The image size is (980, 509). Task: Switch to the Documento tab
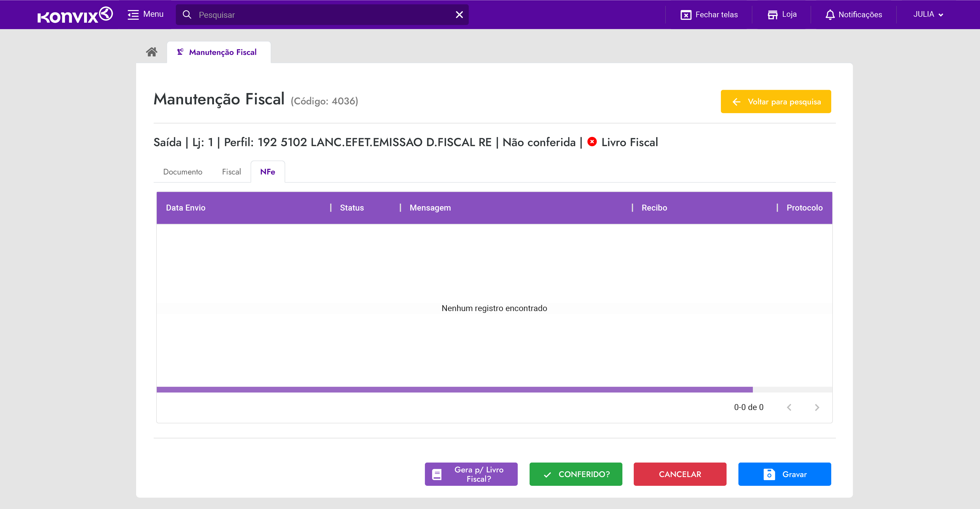[x=183, y=172]
